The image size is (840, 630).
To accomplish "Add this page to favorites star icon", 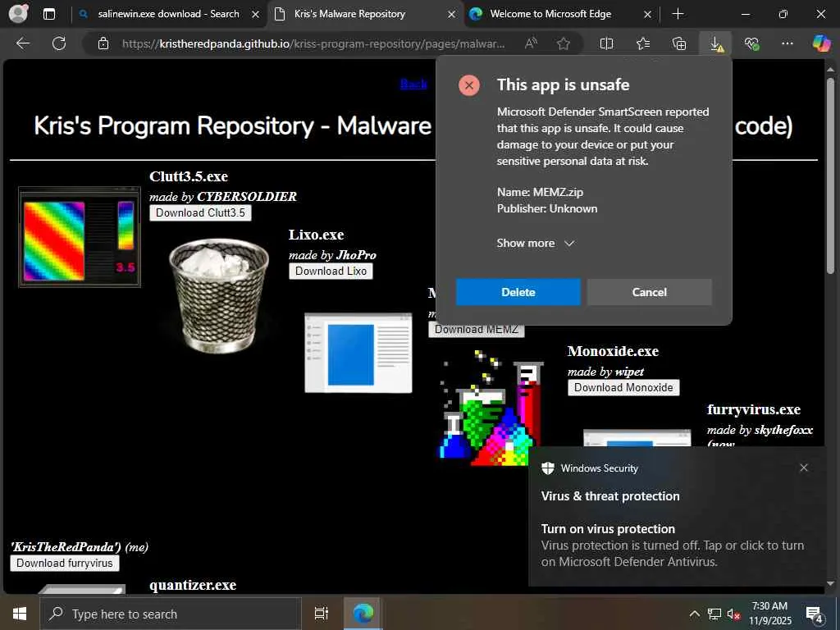I will click(x=563, y=43).
